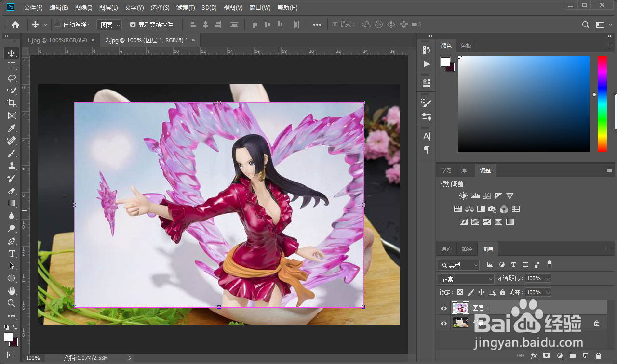The height and width of the screenshot is (364, 617).
Task: Select the Blur tool
Action: [x=12, y=216]
